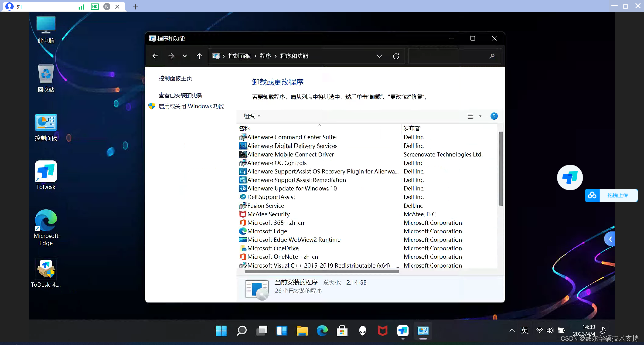Open Microsoft Store from the taskbar
Image resolution: width=644 pixels, height=345 pixels.
pyautogui.click(x=342, y=331)
